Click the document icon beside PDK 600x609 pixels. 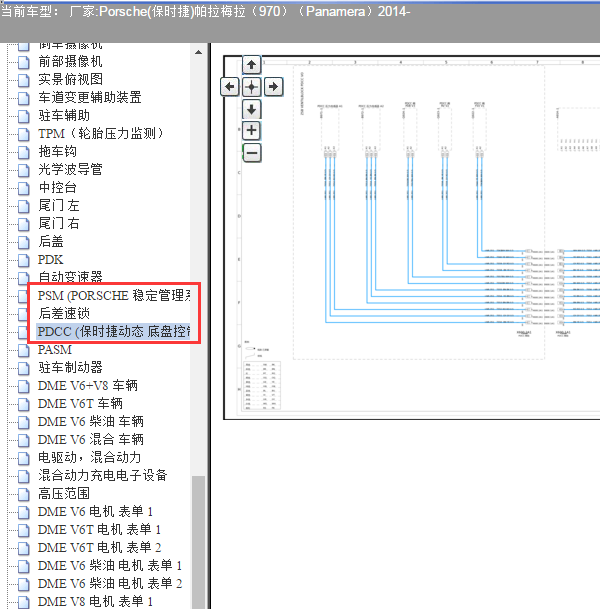coord(24,260)
